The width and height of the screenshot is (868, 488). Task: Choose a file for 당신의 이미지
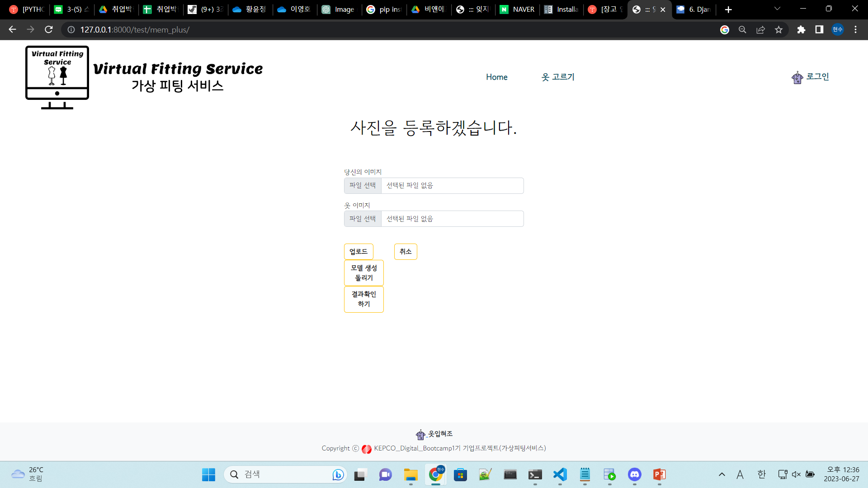click(x=363, y=186)
